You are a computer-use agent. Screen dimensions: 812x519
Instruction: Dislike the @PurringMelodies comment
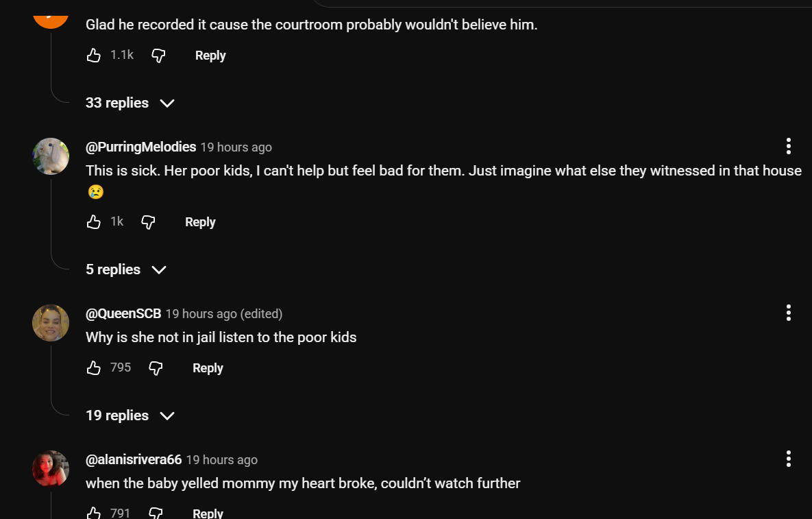coord(148,222)
